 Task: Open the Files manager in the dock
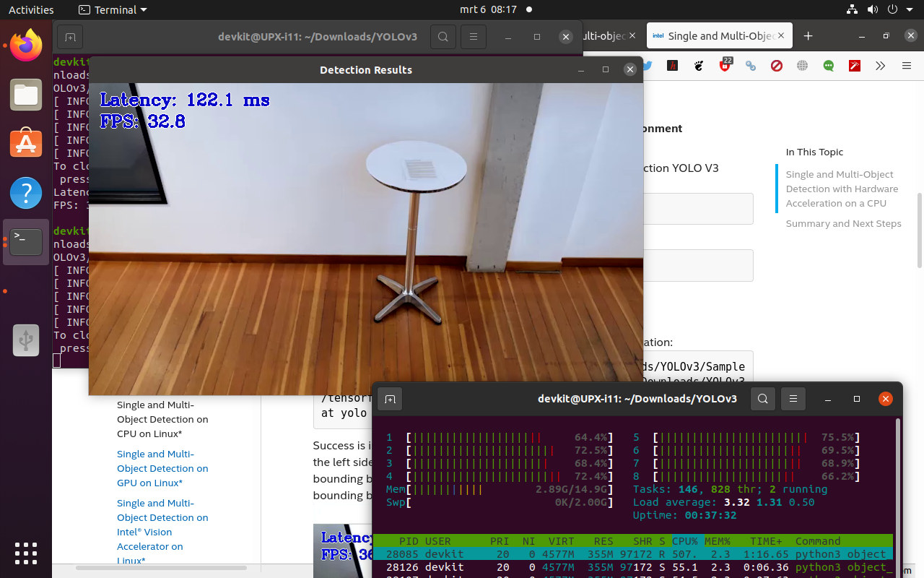coord(26,95)
